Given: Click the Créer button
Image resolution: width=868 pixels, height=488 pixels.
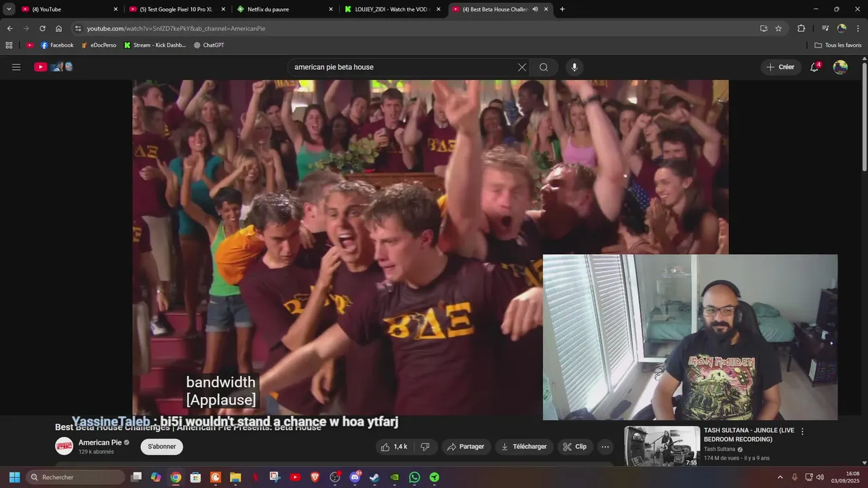Looking at the screenshot, I should point(780,67).
